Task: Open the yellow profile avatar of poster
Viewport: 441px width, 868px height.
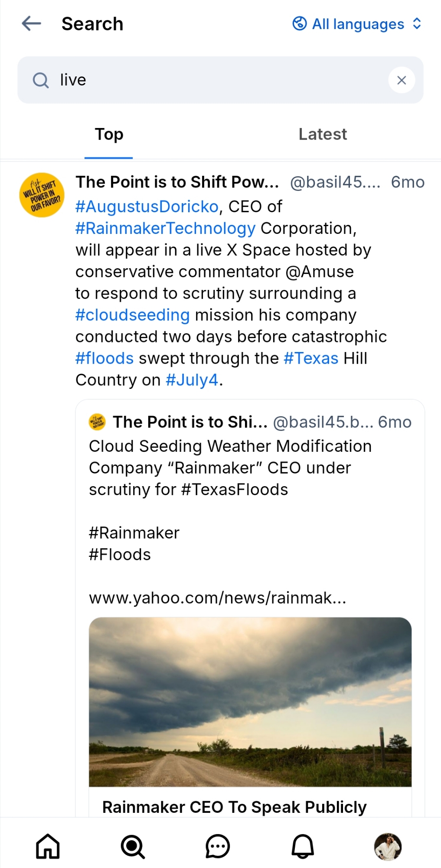Action: pyautogui.click(x=42, y=195)
